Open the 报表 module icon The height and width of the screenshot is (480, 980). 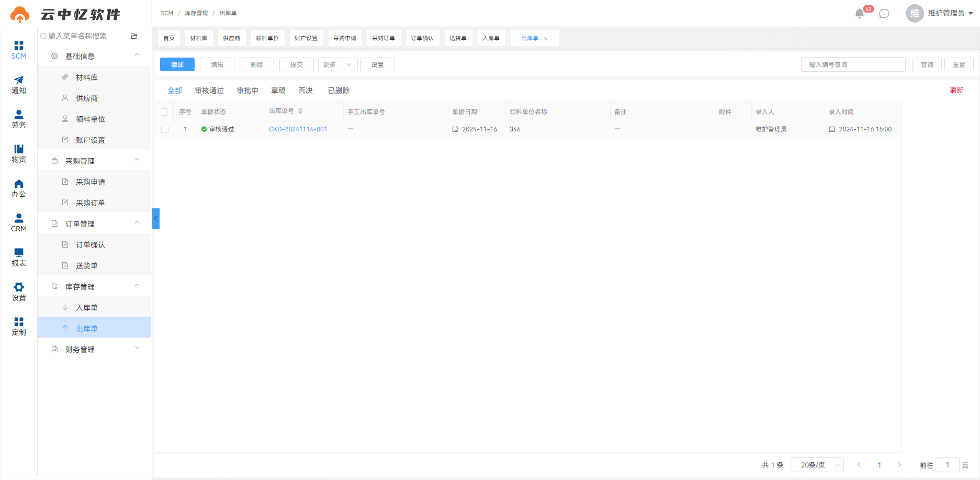pyautogui.click(x=19, y=258)
